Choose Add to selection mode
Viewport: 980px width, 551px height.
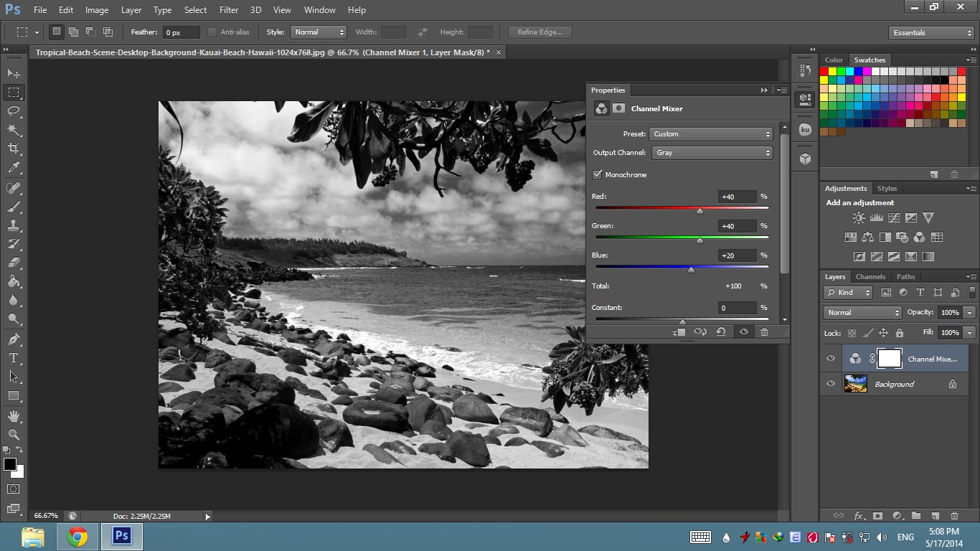click(x=73, y=32)
